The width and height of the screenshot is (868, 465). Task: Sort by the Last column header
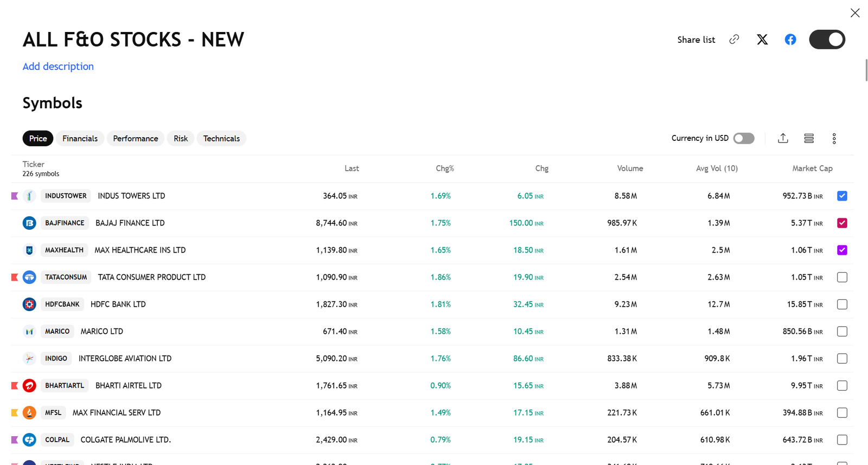click(x=352, y=169)
